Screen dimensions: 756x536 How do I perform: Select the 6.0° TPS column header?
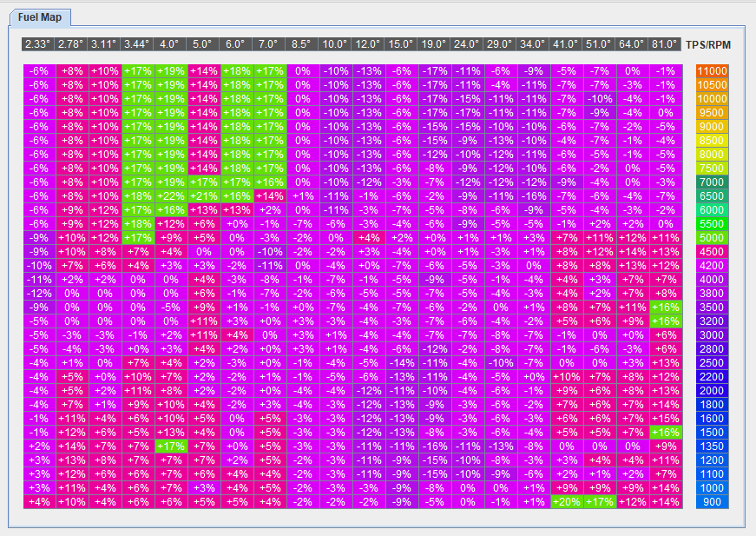pos(236,44)
